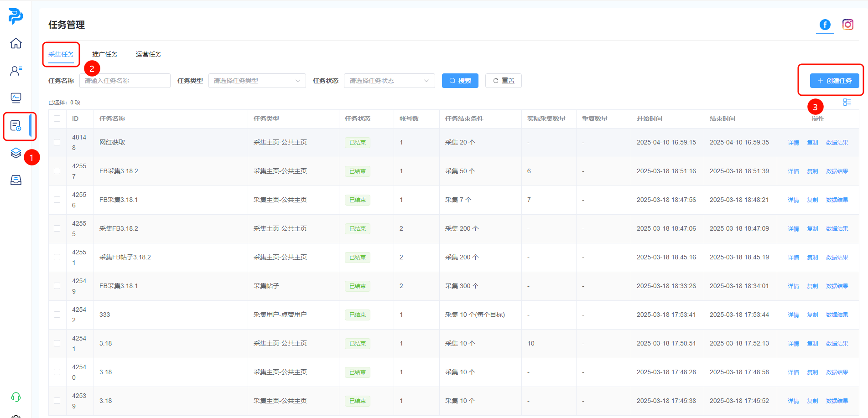Viewport: 868px width, 418px height.
Task: Click the 创建任务 button
Action: point(834,81)
